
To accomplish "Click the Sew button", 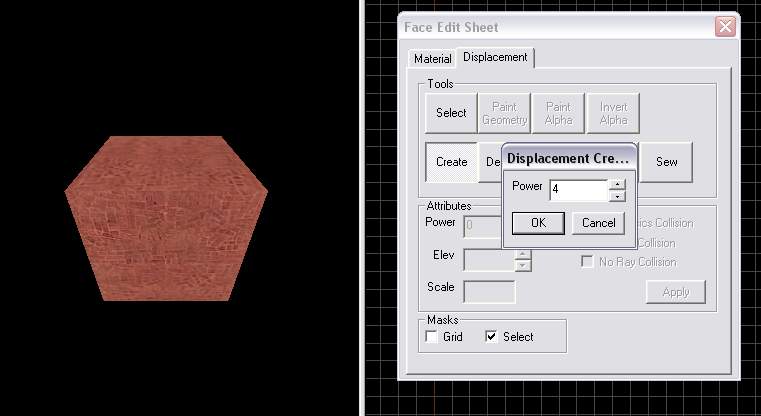I will (666, 162).
